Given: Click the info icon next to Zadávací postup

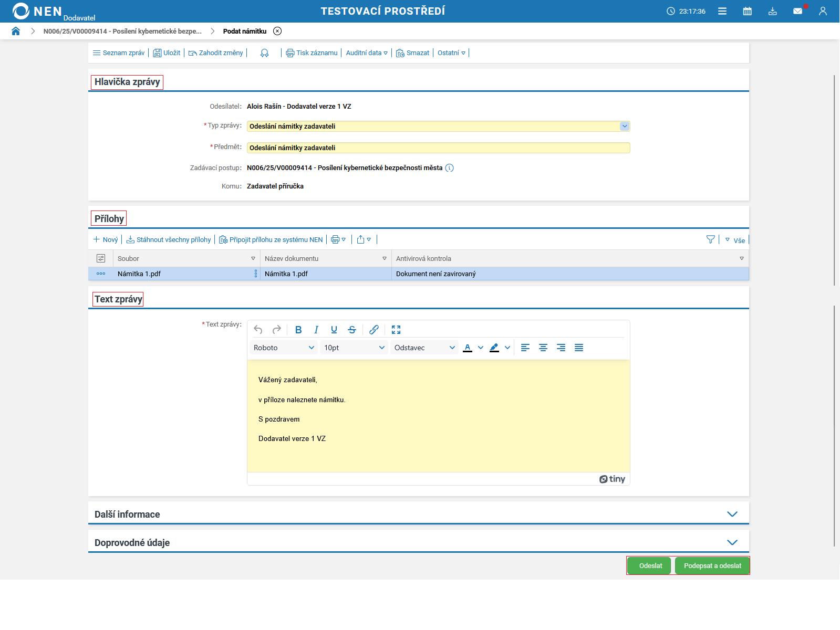Looking at the screenshot, I should [x=449, y=168].
